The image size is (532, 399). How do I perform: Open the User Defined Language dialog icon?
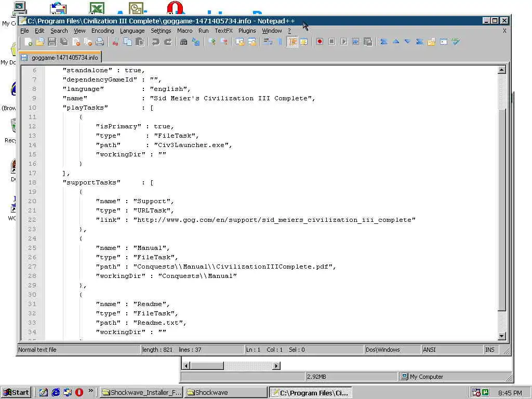[x=303, y=42]
